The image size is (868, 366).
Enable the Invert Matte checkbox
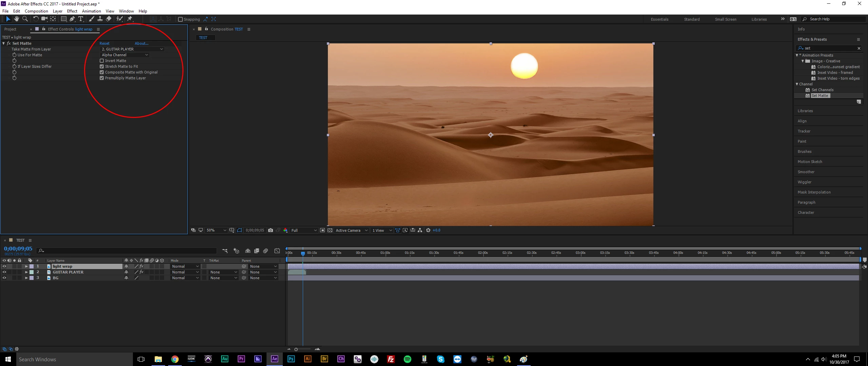[102, 61]
